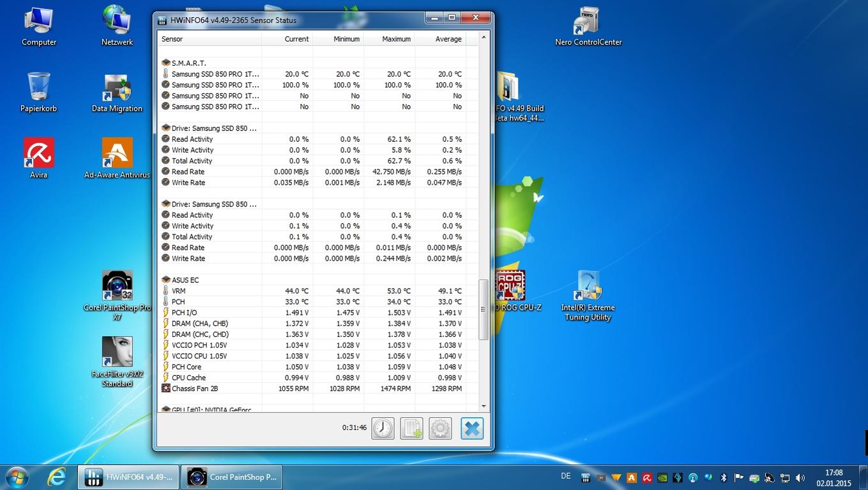The width and height of the screenshot is (868, 490).
Task: Click HWiNFO64 taskbar button
Action: pos(128,477)
